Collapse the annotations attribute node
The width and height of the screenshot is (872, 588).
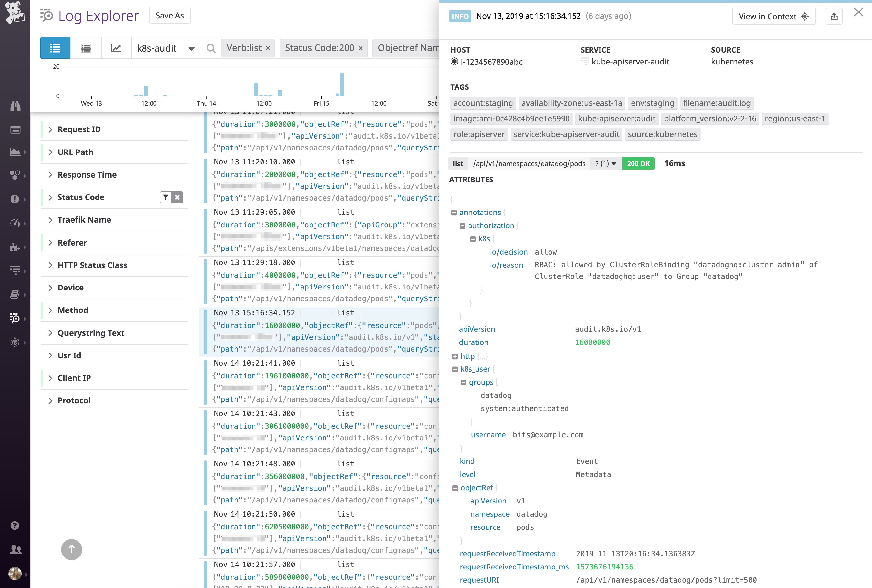454,213
